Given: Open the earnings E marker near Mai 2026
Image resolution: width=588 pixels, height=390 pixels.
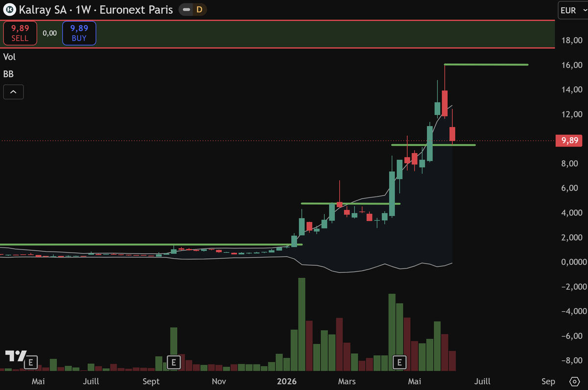Looking at the screenshot, I should 400,363.
